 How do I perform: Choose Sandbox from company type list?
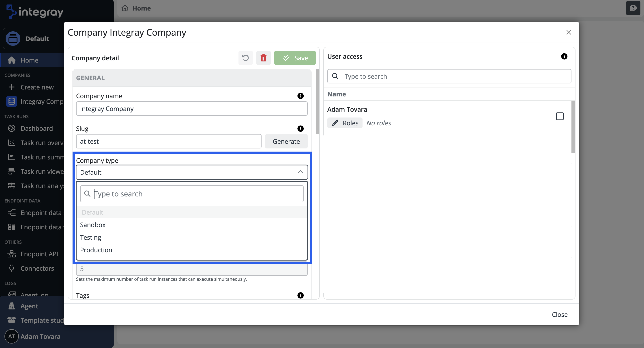(93, 225)
